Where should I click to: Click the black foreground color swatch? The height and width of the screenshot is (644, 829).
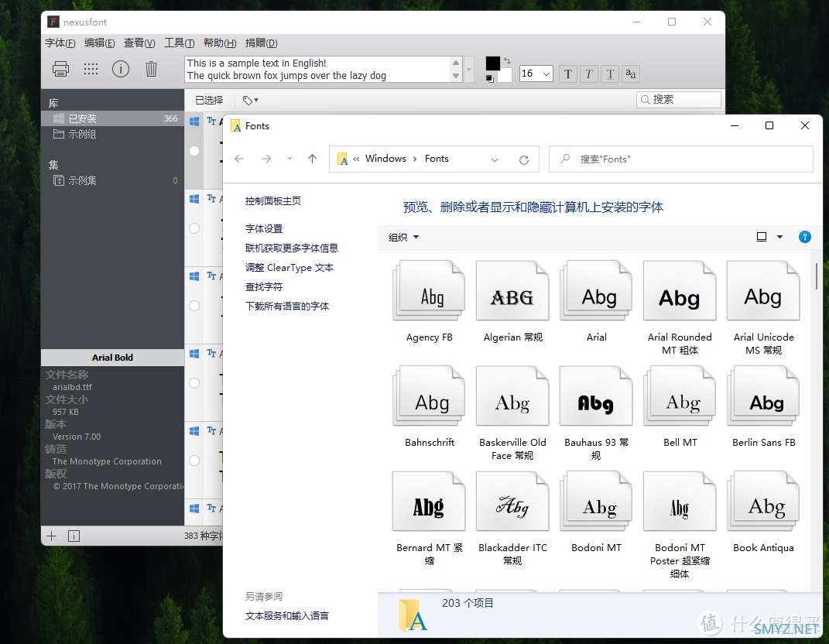pyautogui.click(x=493, y=63)
